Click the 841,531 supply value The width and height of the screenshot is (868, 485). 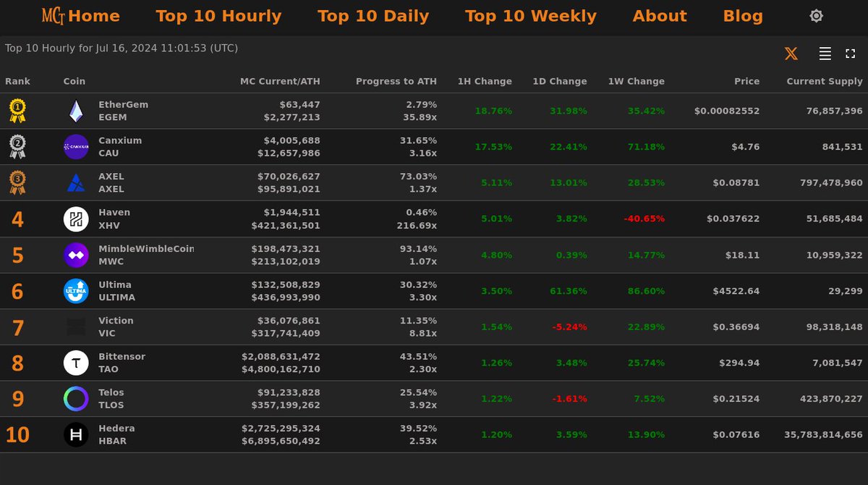[842, 147]
